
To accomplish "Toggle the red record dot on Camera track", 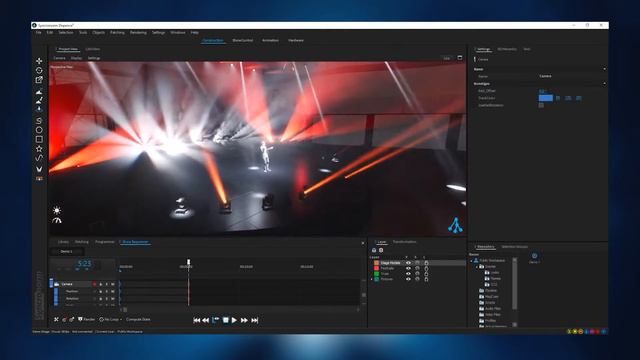I will pyautogui.click(x=94, y=284).
